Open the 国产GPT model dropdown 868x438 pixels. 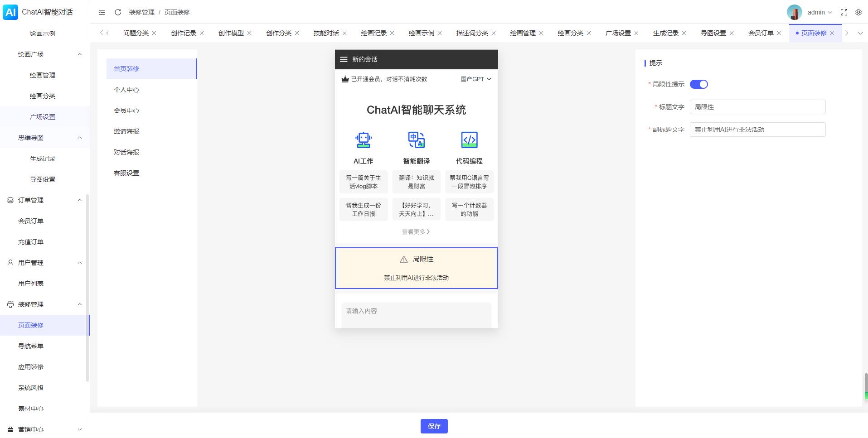[476, 79]
